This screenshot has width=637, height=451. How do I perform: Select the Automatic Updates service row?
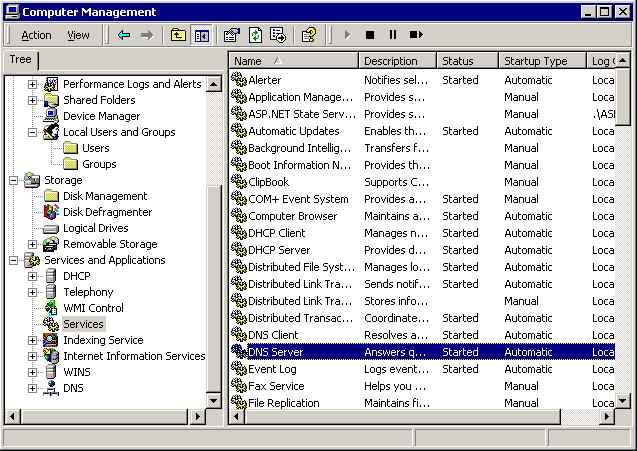click(x=422, y=131)
